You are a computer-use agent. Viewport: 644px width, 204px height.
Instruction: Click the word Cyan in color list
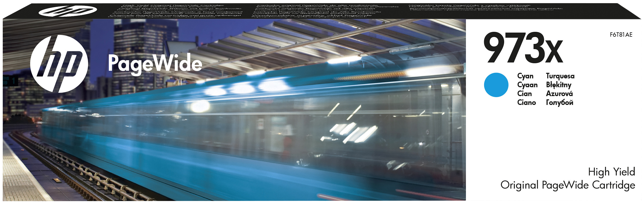(x=525, y=76)
